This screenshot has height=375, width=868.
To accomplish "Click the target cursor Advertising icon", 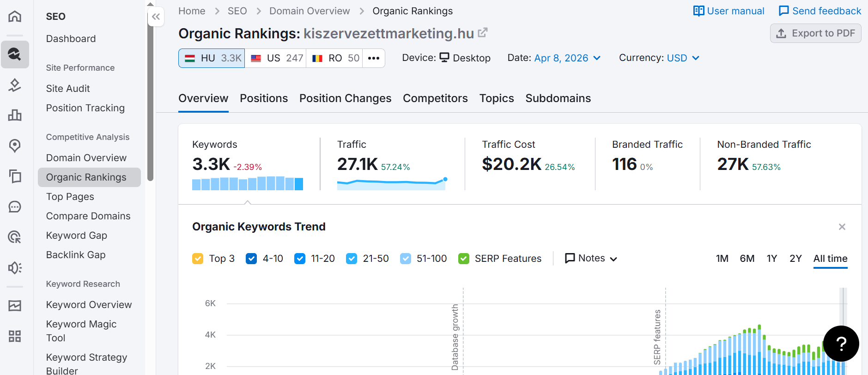I will [15, 237].
